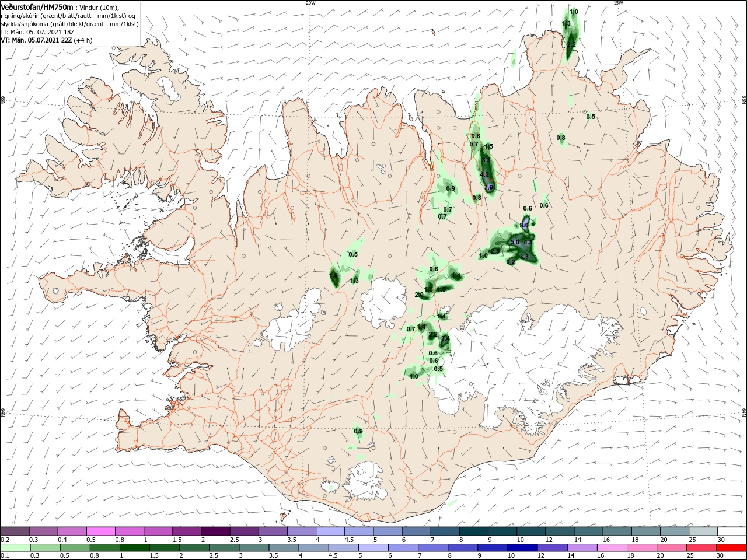Click the 4.2 precipitation value on map
This screenshot has width=747, height=560.
484,174
